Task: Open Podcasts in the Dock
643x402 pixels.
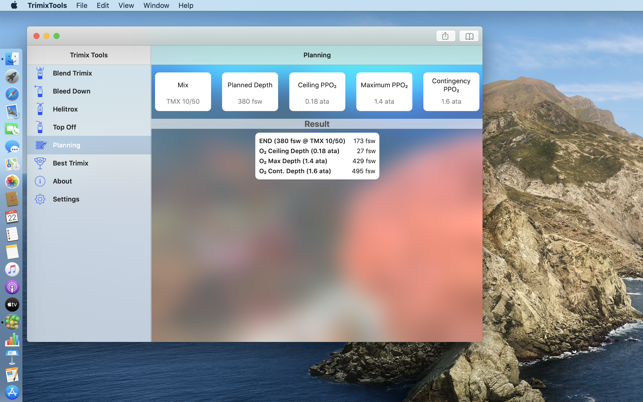Action: (12, 287)
